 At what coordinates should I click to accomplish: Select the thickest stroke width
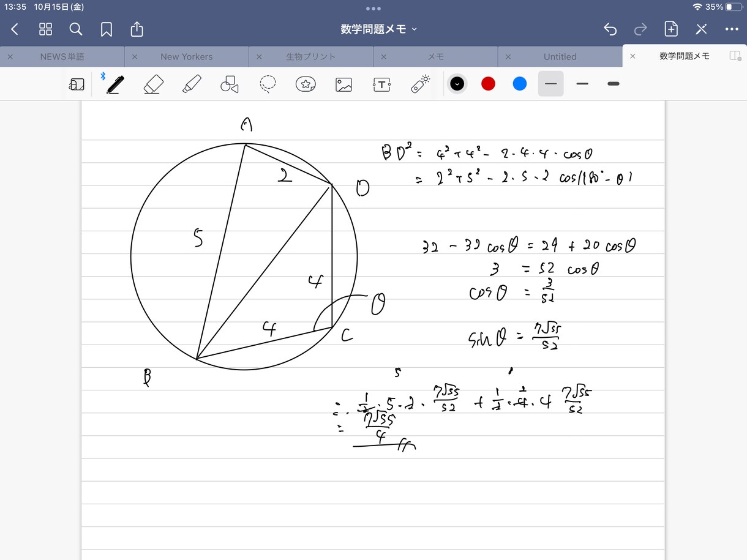(x=614, y=84)
